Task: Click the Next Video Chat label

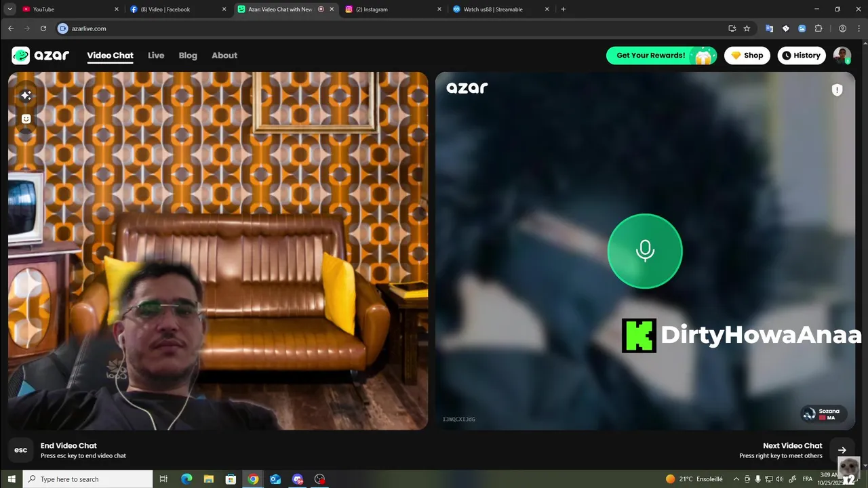Action: point(793,446)
